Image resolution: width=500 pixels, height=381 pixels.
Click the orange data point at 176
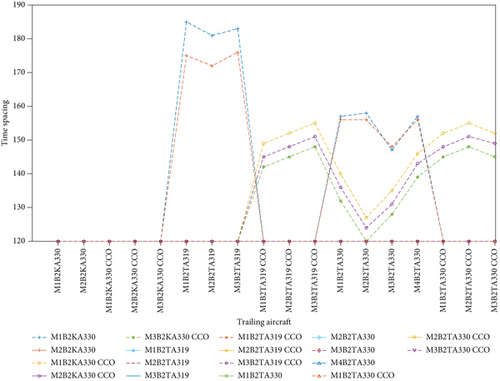[238, 52]
